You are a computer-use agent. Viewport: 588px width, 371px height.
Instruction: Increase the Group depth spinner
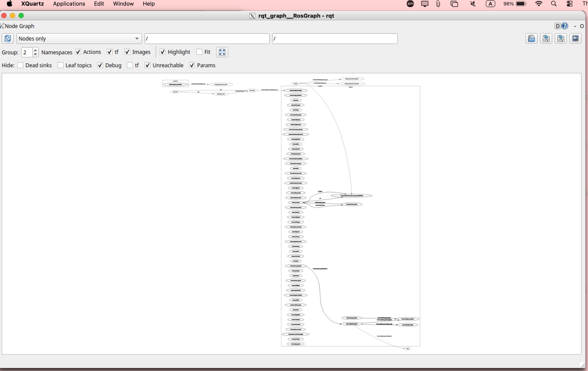[x=35, y=50]
